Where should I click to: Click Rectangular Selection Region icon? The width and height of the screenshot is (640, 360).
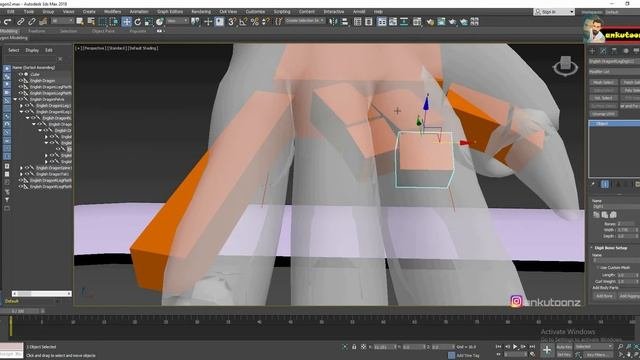[102, 22]
